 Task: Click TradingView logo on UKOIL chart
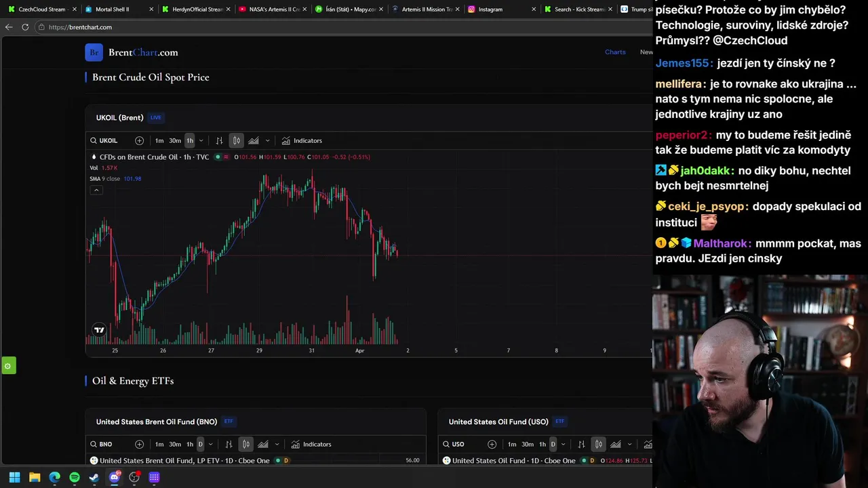(x=99, y=330)
